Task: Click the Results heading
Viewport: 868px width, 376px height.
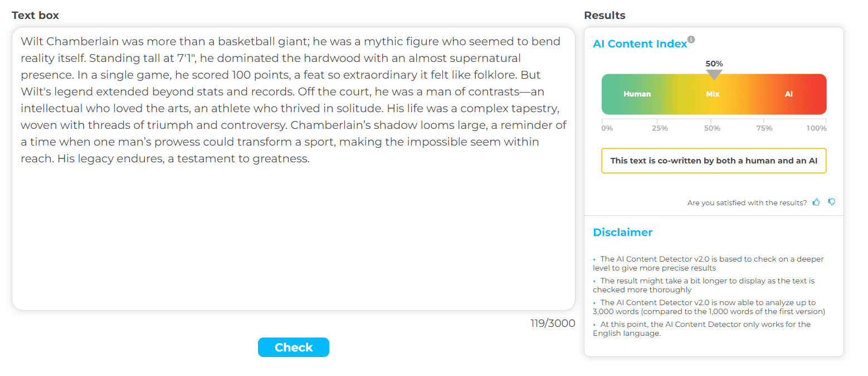Action: coord(604,16)
